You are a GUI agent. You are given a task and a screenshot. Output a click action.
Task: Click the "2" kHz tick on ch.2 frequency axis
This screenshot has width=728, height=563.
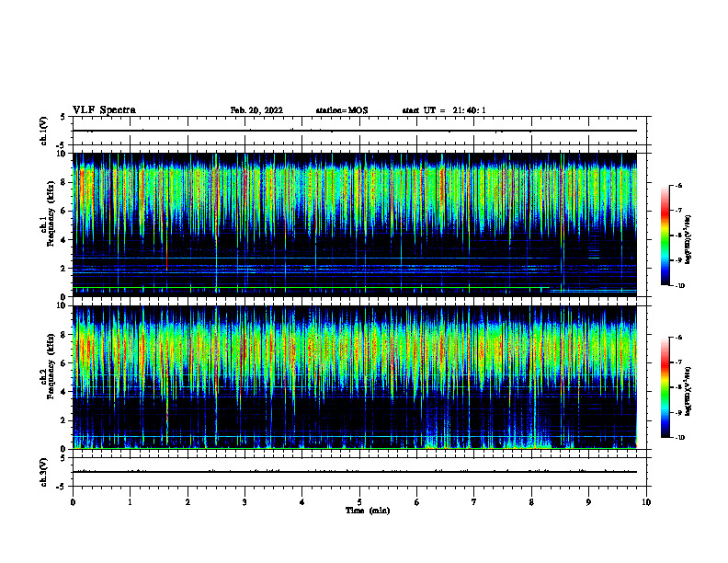tap(64, 420)
